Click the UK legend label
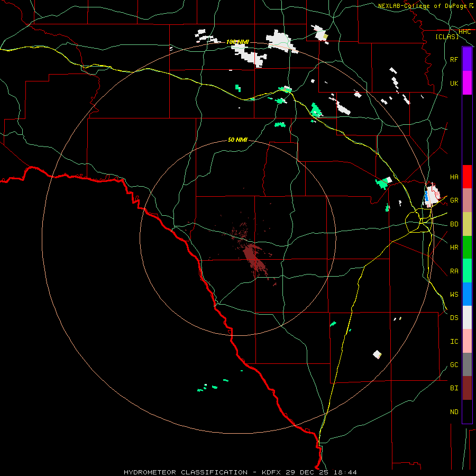 (454, 83)
